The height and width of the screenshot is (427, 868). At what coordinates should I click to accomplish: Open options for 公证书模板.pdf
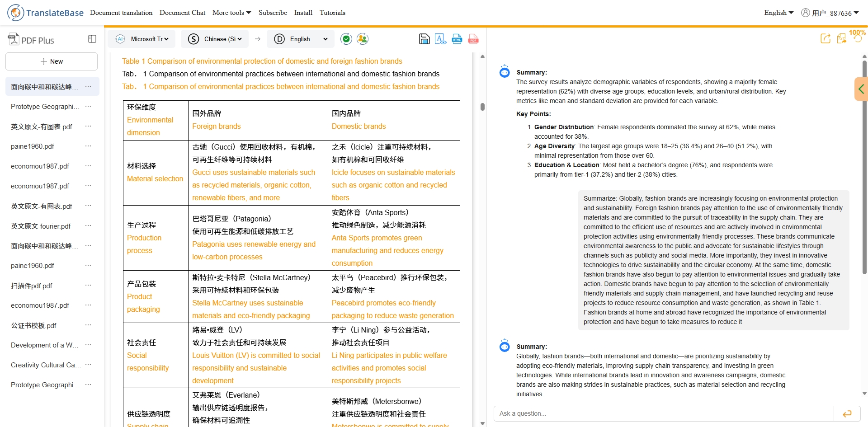88,325
